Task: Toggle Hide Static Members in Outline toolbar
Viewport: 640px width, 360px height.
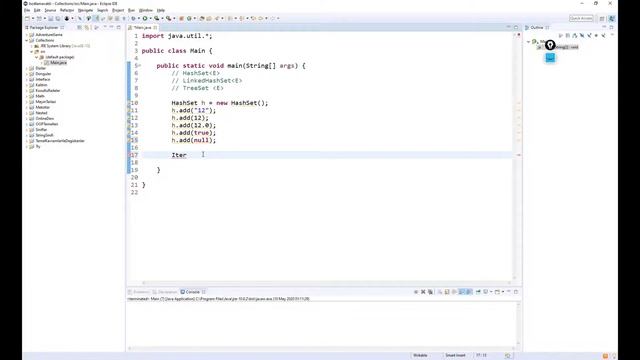Action: coord(590,36)
